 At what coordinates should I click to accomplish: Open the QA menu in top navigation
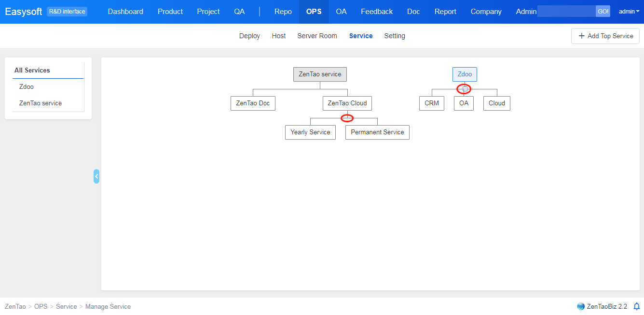(239, 12)
